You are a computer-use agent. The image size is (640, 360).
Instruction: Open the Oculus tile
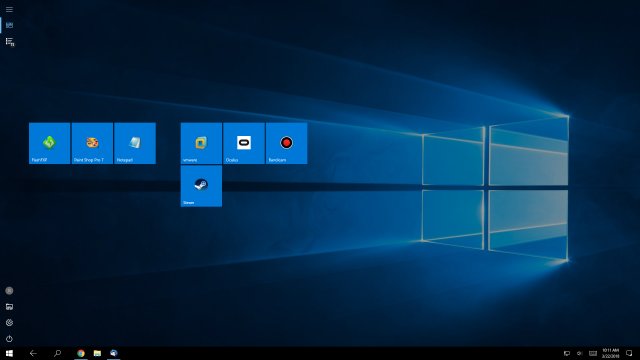(244, 143)
